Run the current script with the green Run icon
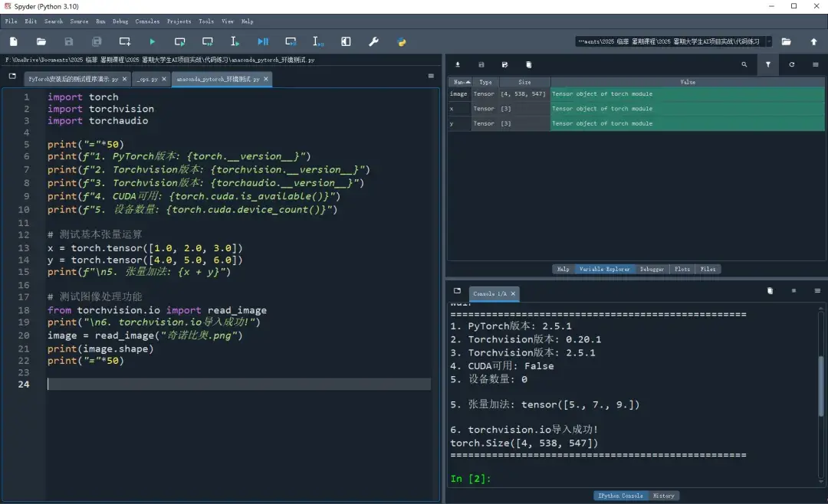The height and width of the screenshot is (504, 828). pos(152,41)
